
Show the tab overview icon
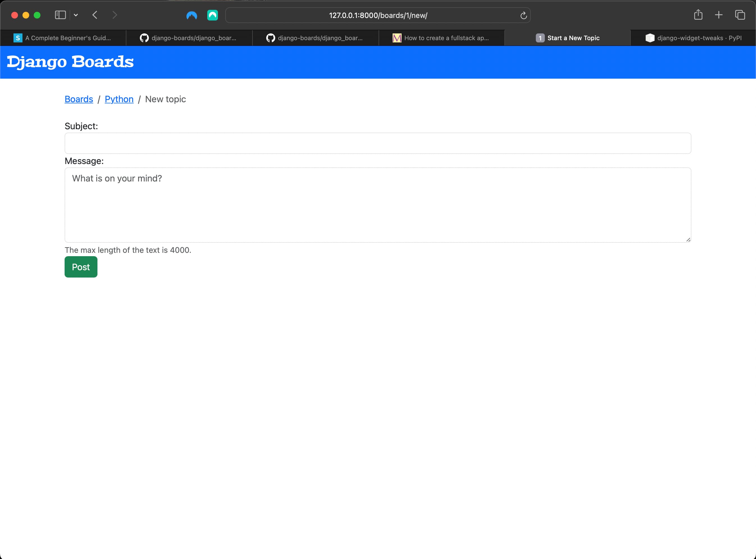(740, 15)
